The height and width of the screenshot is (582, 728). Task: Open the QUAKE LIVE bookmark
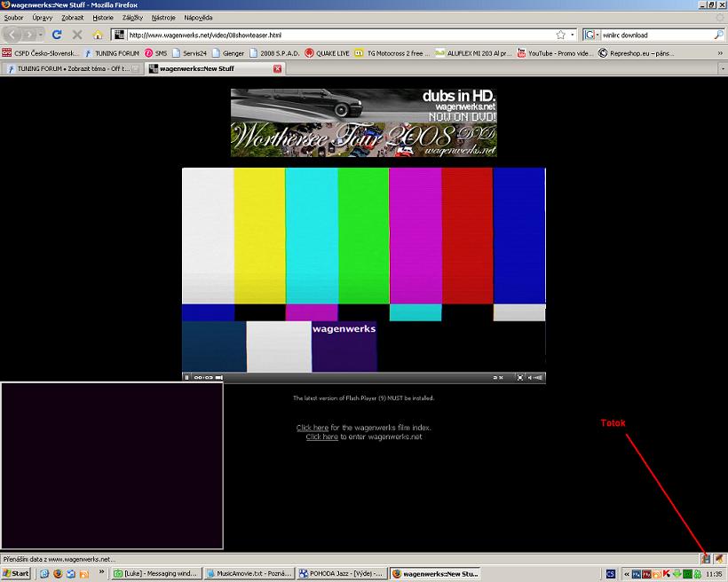[328, 53]
